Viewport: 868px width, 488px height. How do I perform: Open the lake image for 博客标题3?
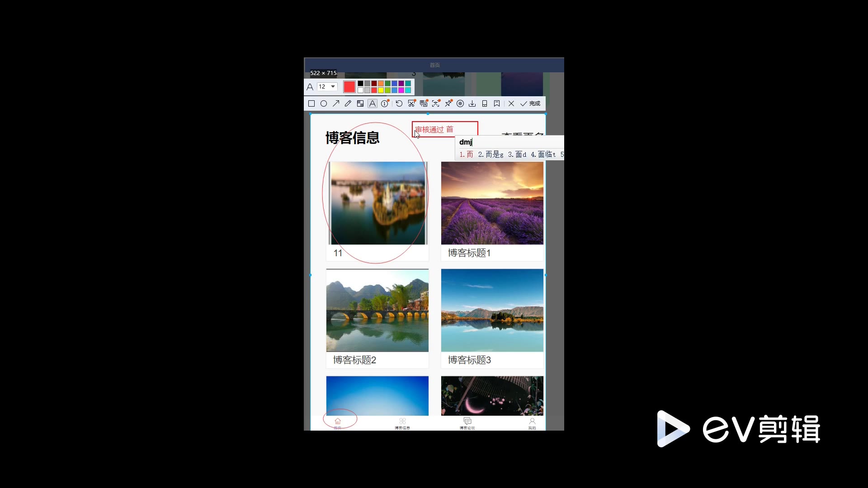pos(492,310)
